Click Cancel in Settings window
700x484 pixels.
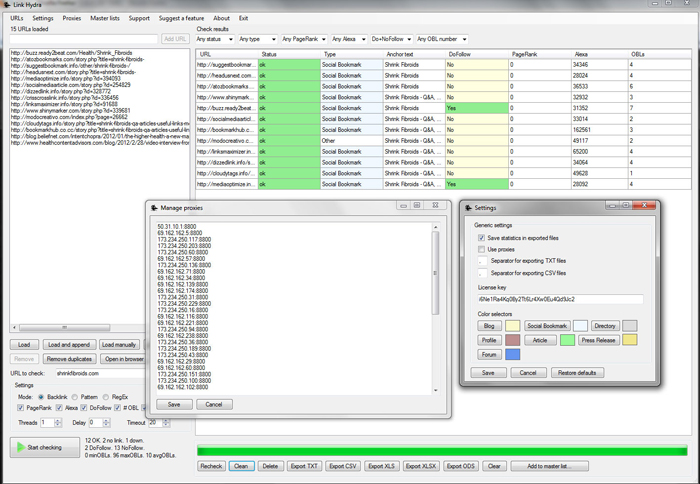point(528,372)
